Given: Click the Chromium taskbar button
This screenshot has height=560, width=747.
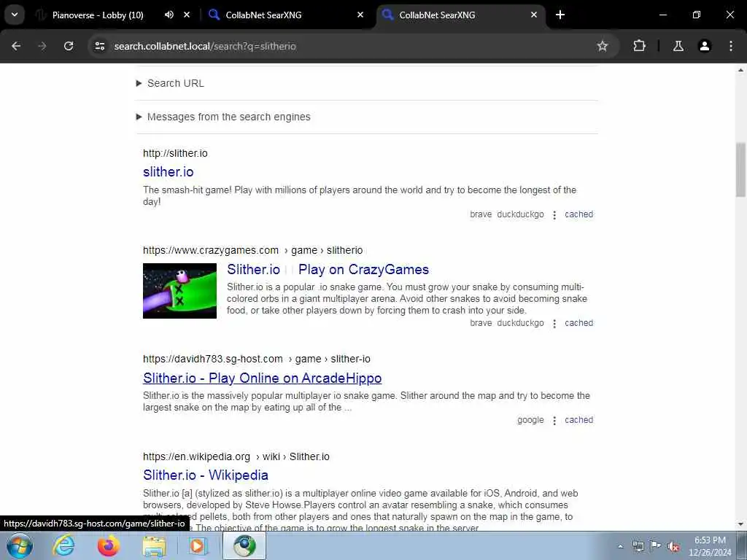Looking at the screenshot, I should 244,546.
